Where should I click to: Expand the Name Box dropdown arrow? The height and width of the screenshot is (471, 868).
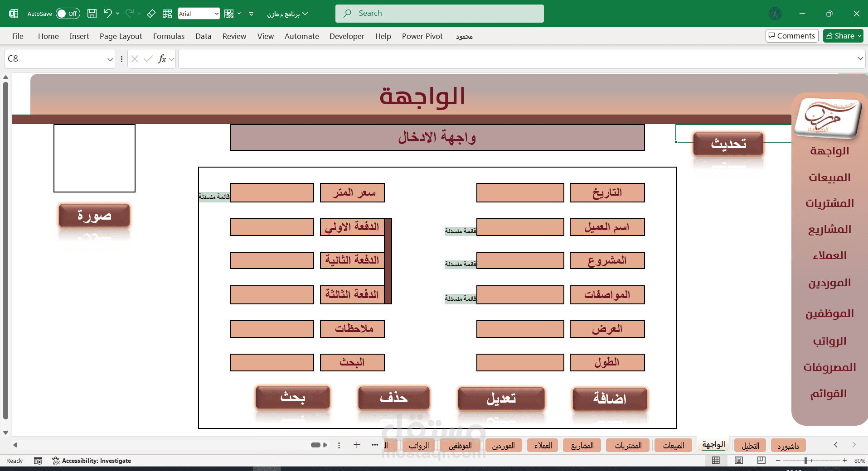110,59
